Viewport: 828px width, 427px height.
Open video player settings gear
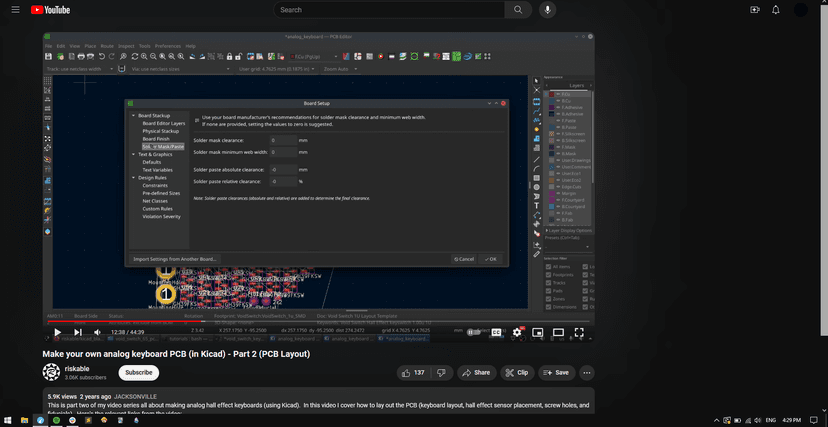tap(517, 332)
